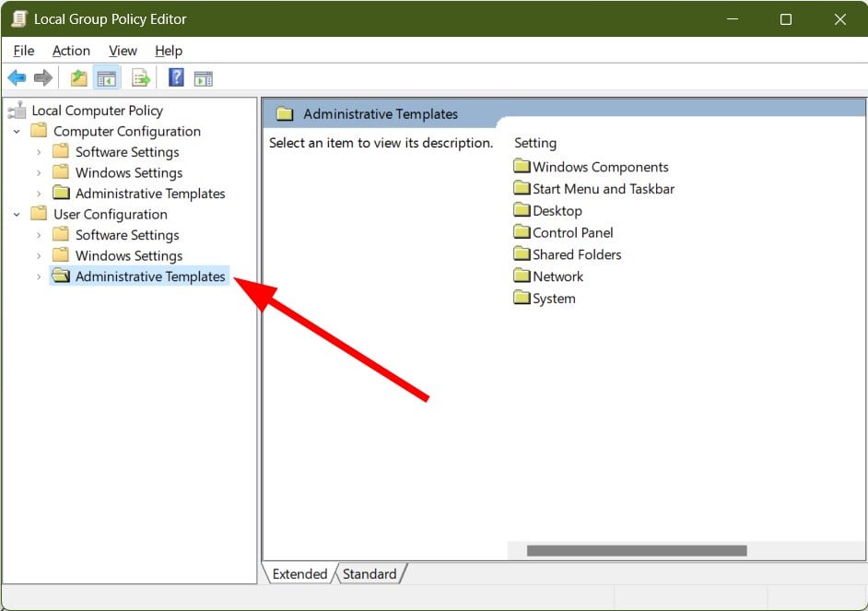
Task: Click the Computer Configuration folder icon
Action: tap(39, 131)
